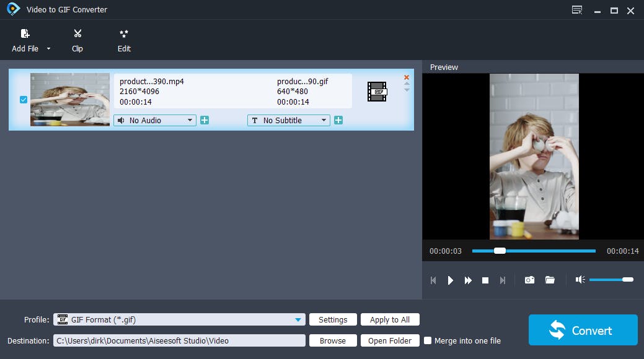
Task: Open the title bar menu icon
Action: coord(577,10)
